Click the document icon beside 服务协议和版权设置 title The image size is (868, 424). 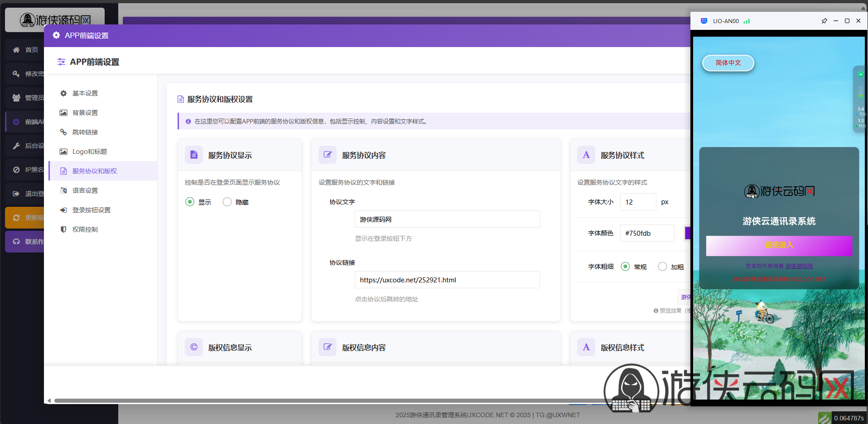(181, 99)
